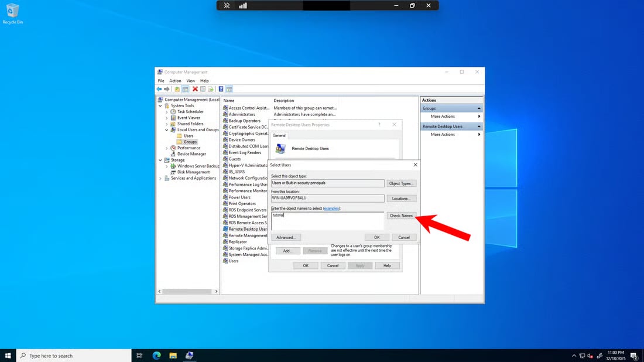
Task: Expand the Shared Folders node arrow
Action: 167,124
